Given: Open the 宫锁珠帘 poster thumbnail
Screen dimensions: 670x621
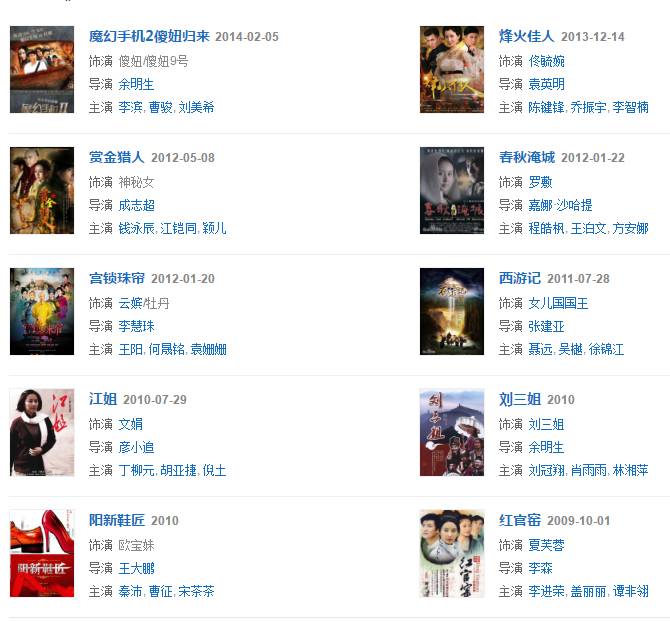Looking at the screenshot, I should [42, 312].
